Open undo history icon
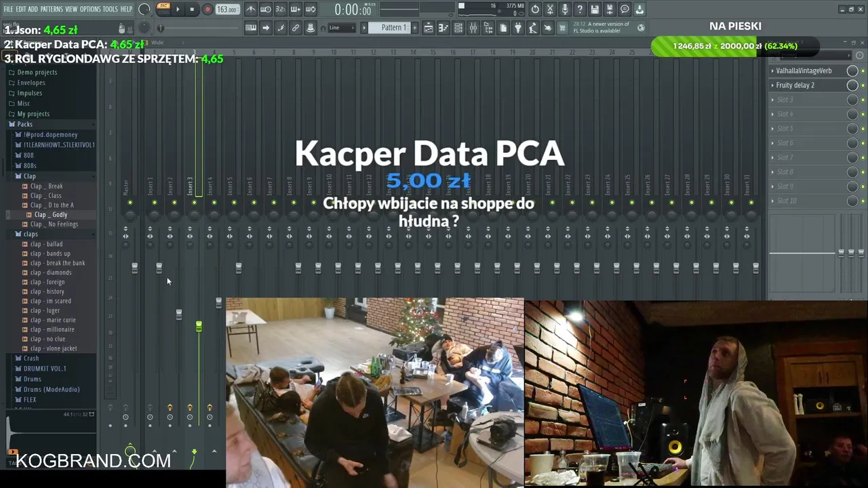 click(x=535, y=9)
